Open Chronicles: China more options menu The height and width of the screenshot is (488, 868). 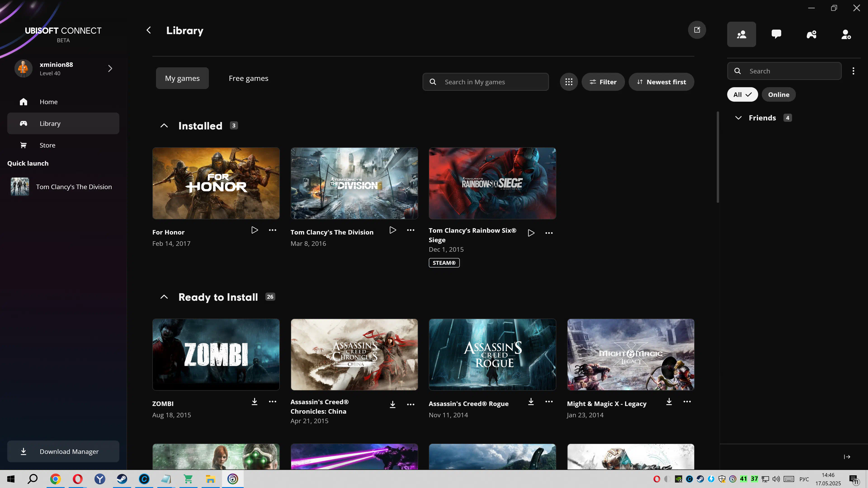pos(411,404)
